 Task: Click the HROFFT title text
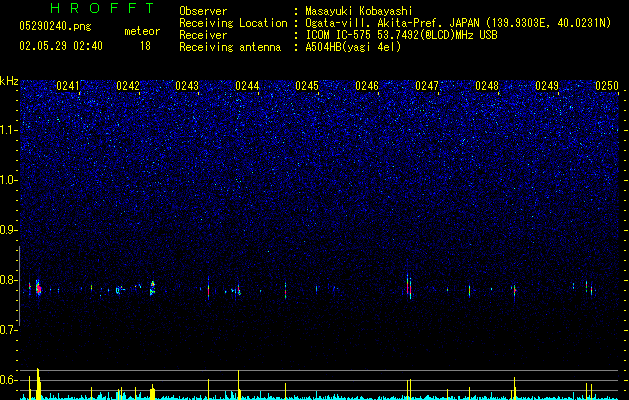click(x=103, y=8)
